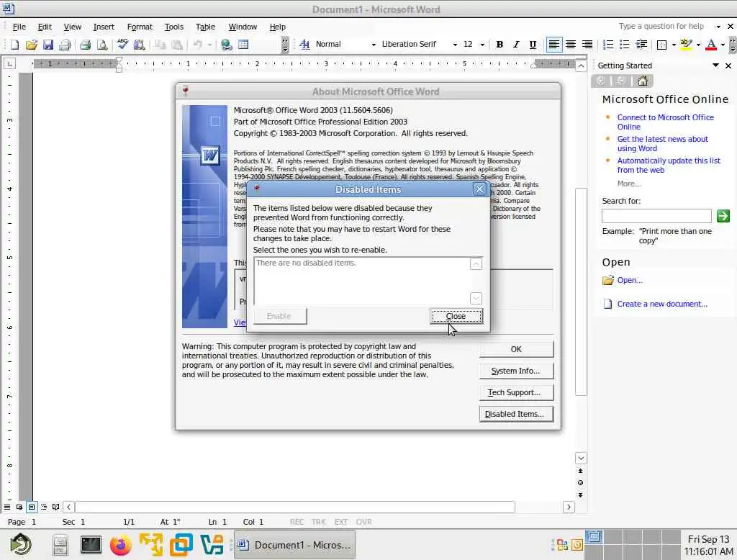Screen dimensions: 737x560
Task: Open the Getting Started pane dropdown arrow
Action: [715, 66]
